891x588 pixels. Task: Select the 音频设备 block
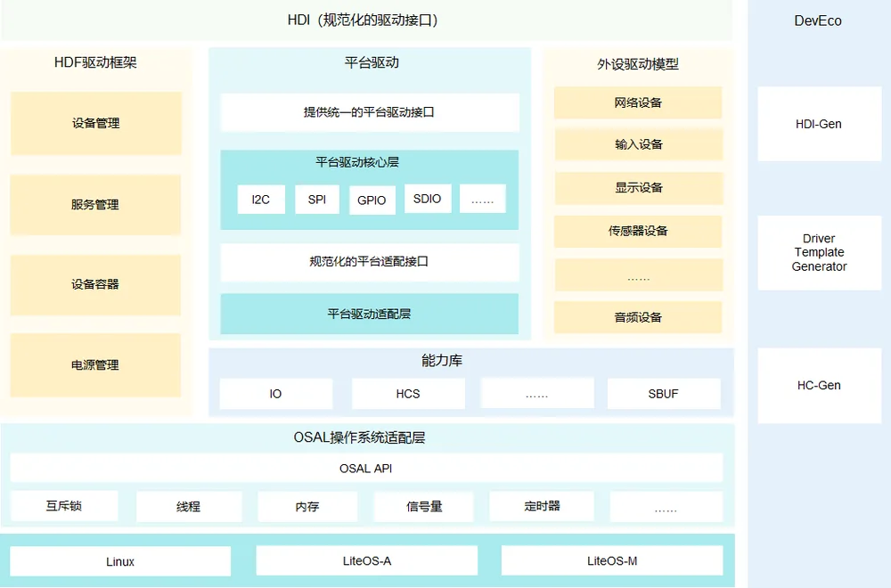638,317
